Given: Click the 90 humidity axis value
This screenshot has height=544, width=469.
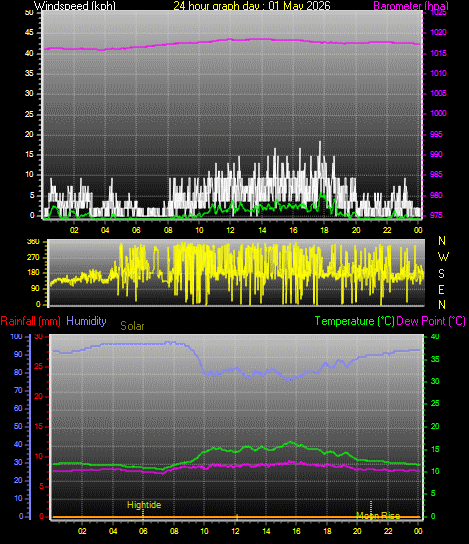Looking at the screenshot, I should coord(18,355).
